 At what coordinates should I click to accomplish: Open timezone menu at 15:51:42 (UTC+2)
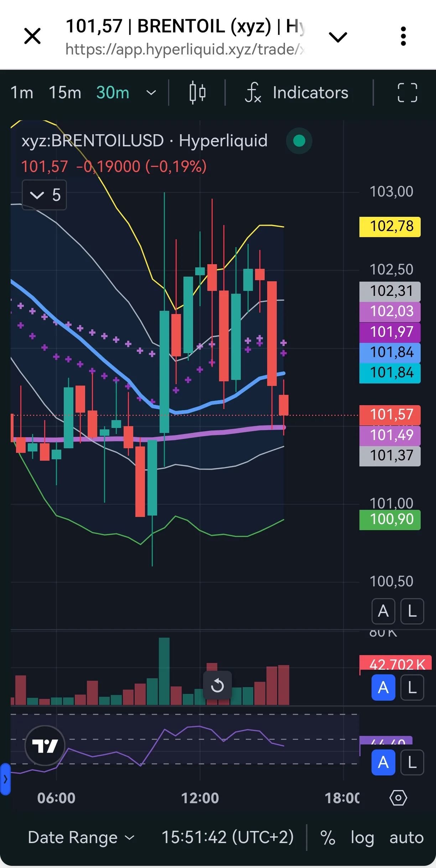[x=228, y=837]
